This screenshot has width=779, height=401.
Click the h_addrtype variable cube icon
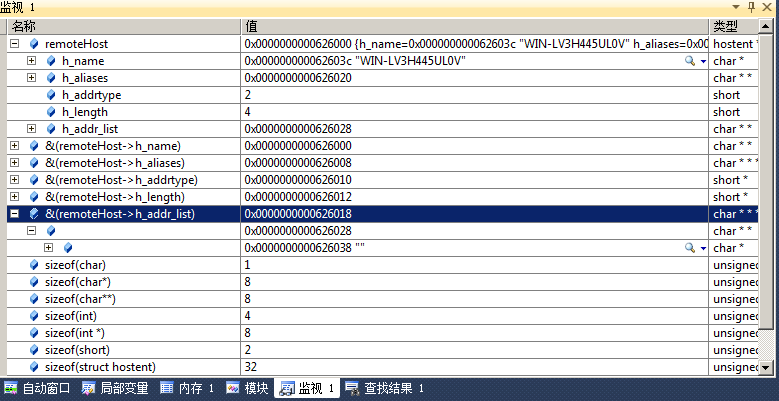51,95
